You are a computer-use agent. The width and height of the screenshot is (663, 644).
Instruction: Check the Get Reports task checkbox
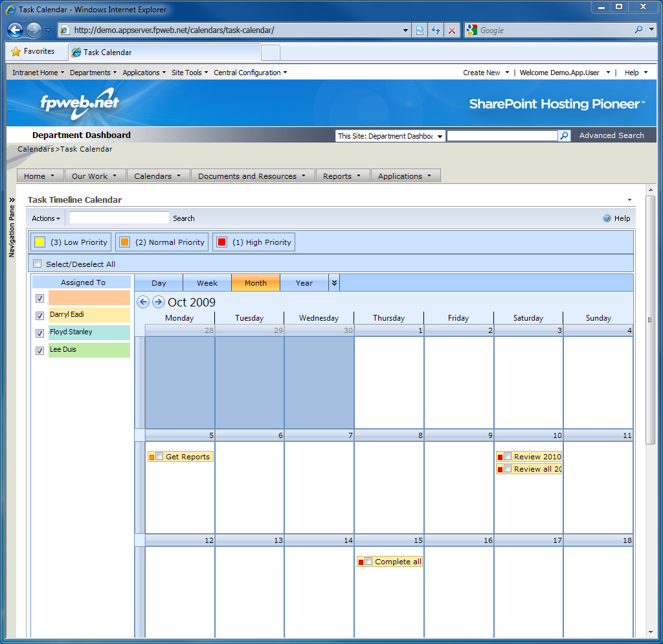tap(159, 457)
